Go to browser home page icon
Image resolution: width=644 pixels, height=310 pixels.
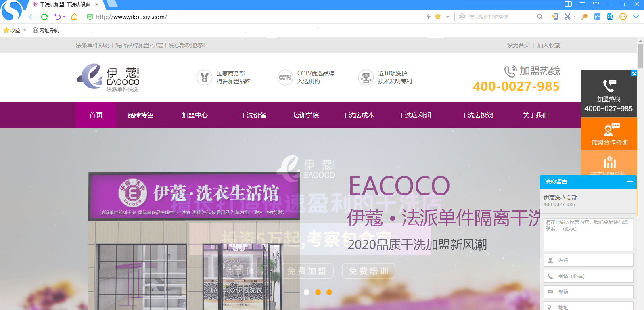(74, 17)
